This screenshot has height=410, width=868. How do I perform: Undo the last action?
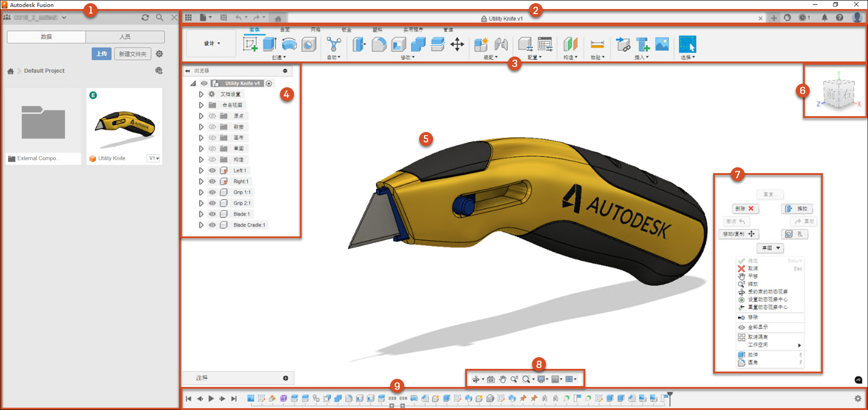click(238, 18)
